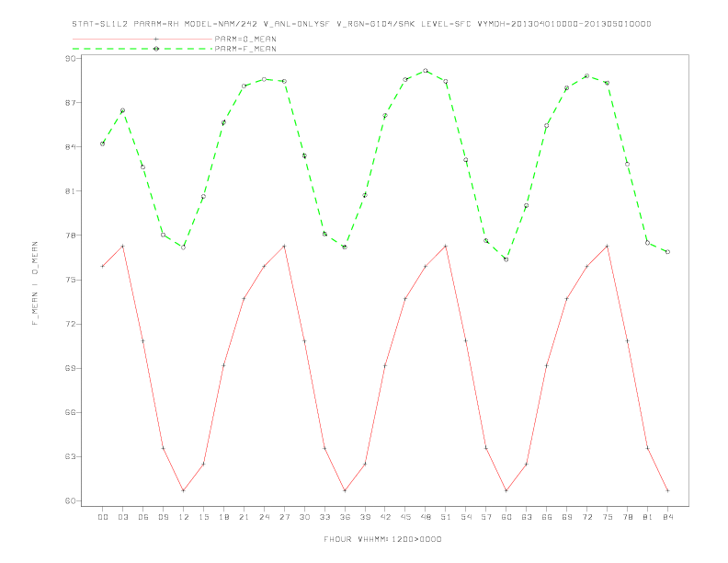Click green F_MEAN circle marker at hour 00
The width and height of the screenshot is (728, 563).
click(103, 144)
